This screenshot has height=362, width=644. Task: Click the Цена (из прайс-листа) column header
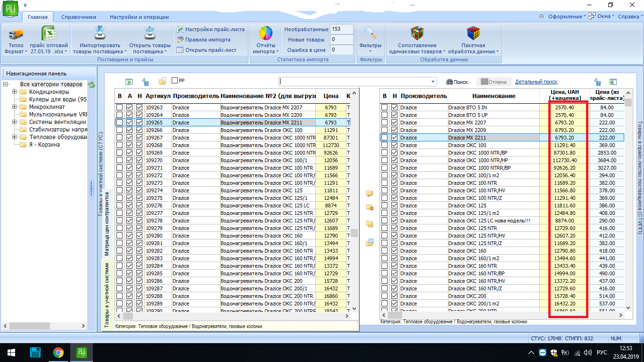point(607,95)
